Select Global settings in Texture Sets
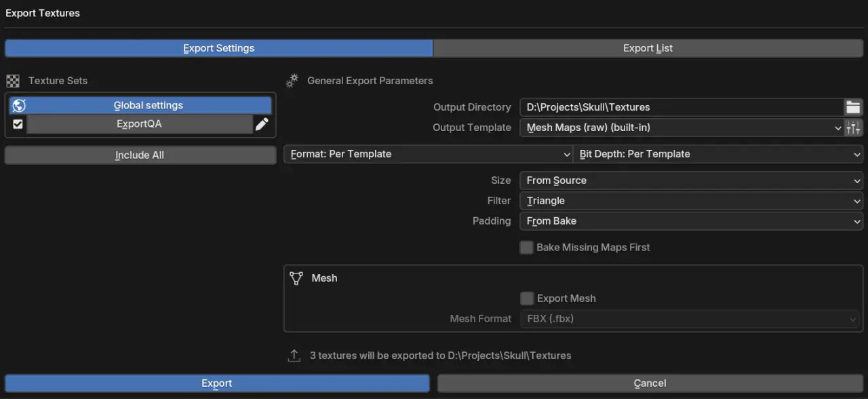The width and height of the screenshot is (868, 399). pos(141,105)
